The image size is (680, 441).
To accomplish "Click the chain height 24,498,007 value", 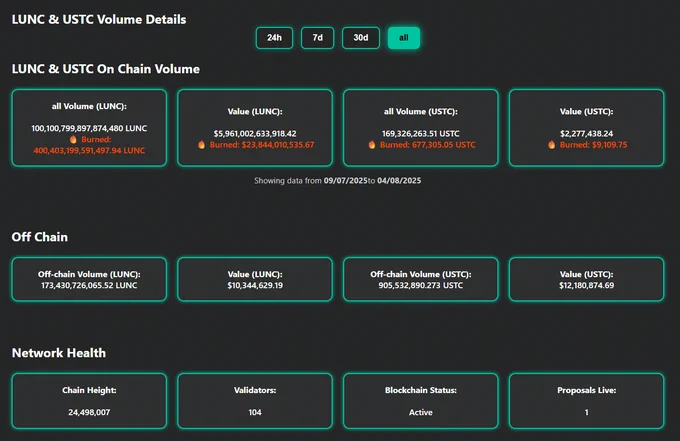I will point(89,412).
